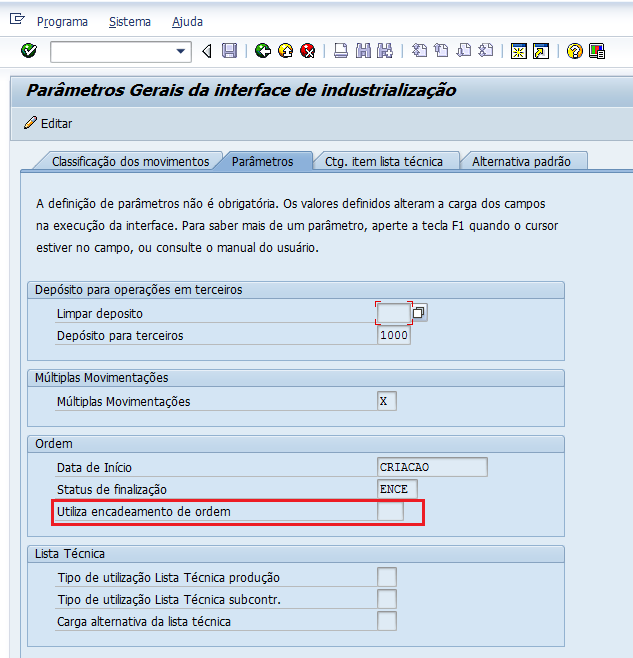Image resolution: width=633 pixels, height=658 pixels.
Task: Click the Data de Início label
Action: pos(94,467)
